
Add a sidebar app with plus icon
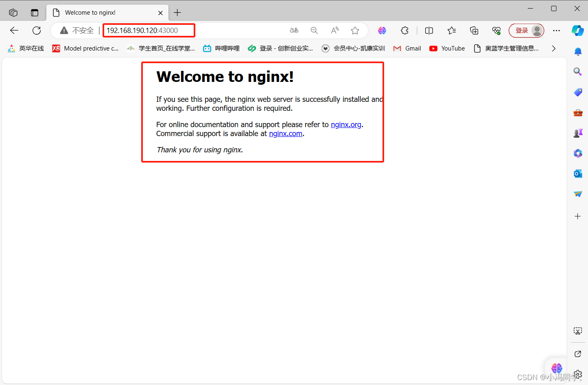(x=578, y=216)
